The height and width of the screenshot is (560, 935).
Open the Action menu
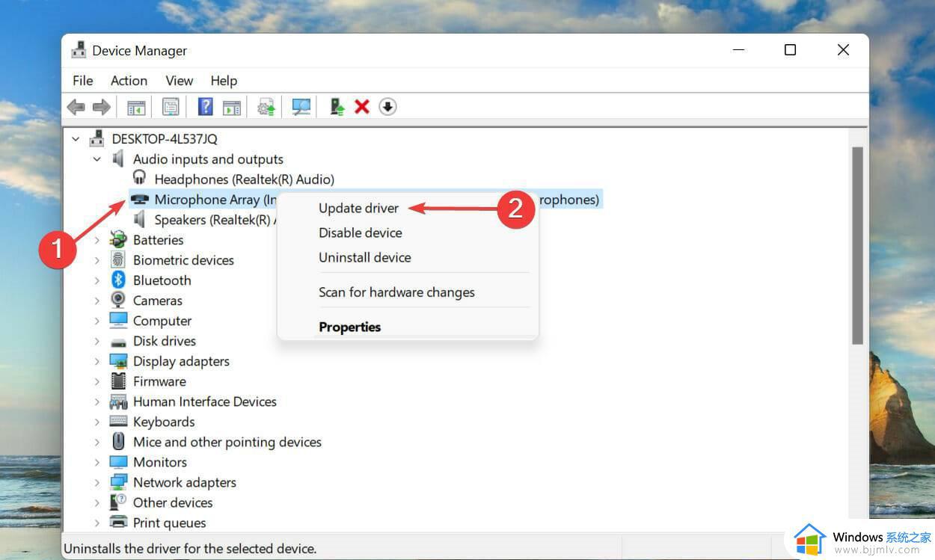tap(129, 80)
